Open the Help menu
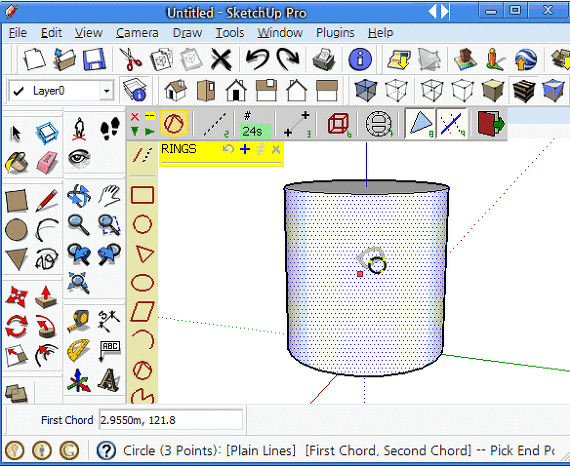The image size is (570, 468). (x=380, y=33)
